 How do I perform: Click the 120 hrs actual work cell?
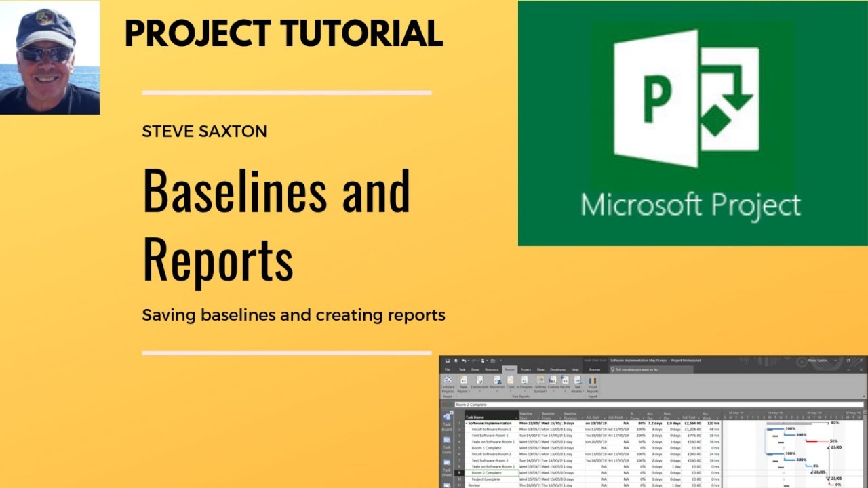pyautogui.click(x=713, y=423)
